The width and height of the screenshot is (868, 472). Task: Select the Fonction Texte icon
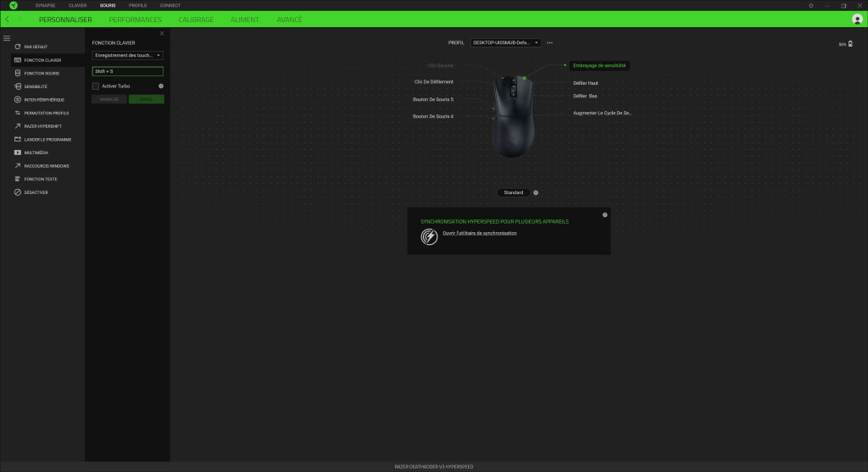click(x=18, y=180)
